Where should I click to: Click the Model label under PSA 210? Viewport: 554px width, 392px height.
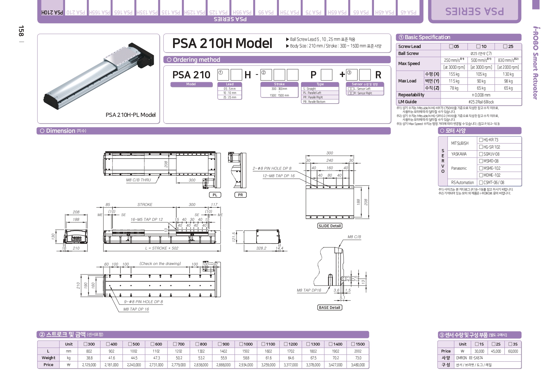pyautogui.click(x=191, y=84)
